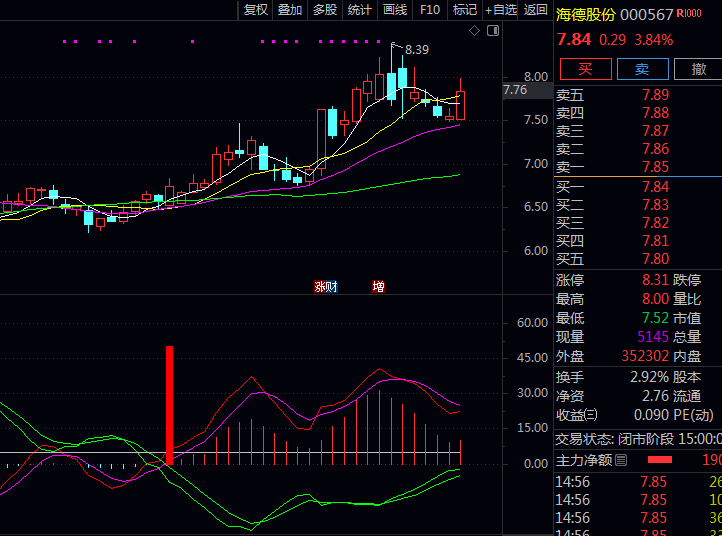Click the 增 event marker on chart
The width and height of the screenshot is (722, 536).
378,287
